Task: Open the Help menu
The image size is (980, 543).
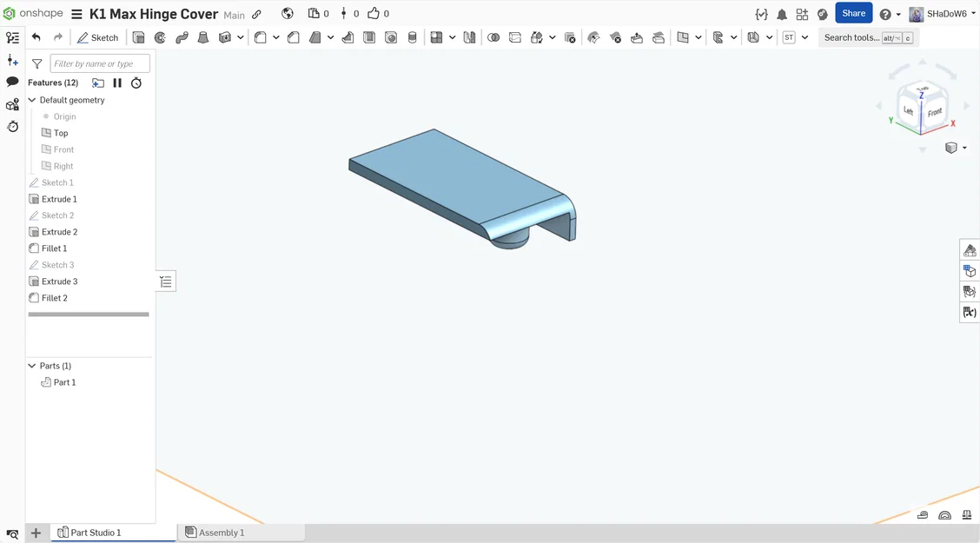Action: [890, 14]
